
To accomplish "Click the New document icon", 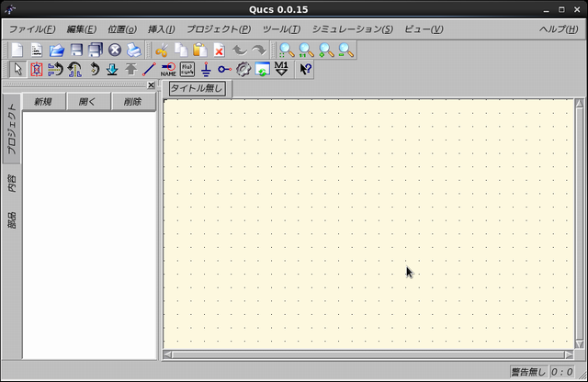I will [17, 50].
